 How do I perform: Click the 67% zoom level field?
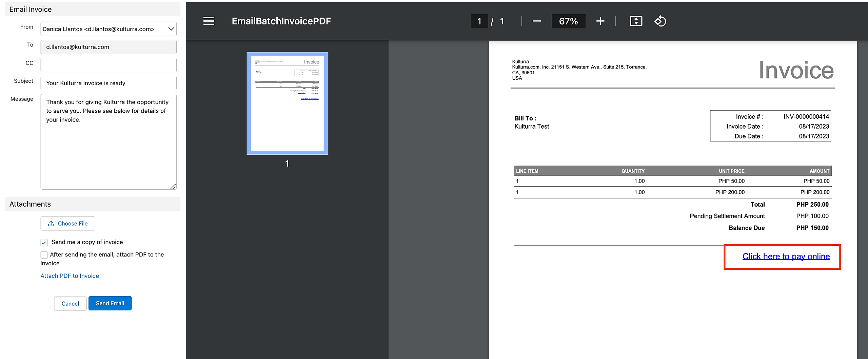click(x=568, y=21)
